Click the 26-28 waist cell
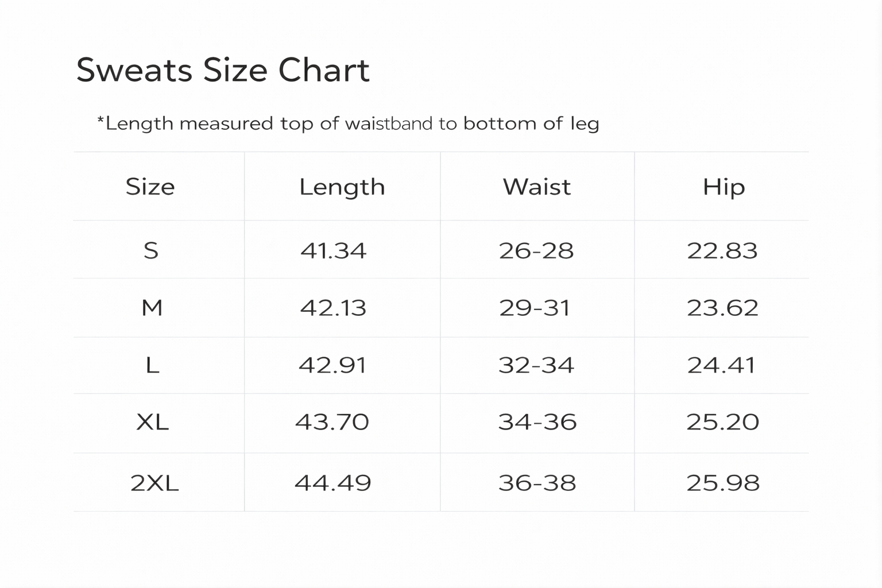This screenshot has width=882, height=588. point(536,250)
